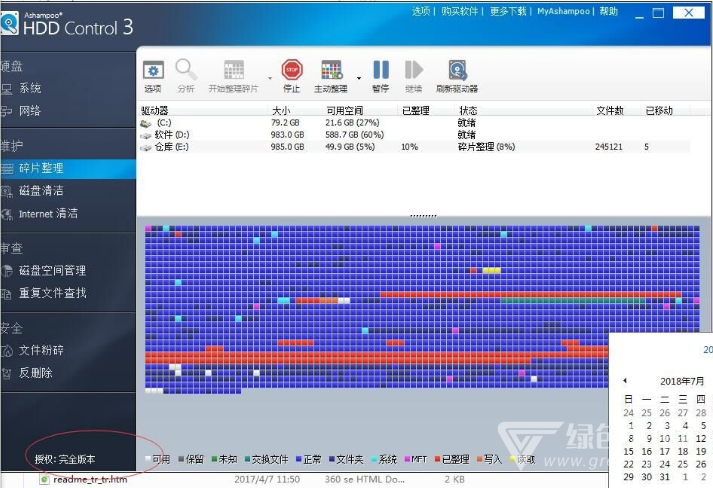Pause defragmentation with the 暂停 icon

coord(381,70)
